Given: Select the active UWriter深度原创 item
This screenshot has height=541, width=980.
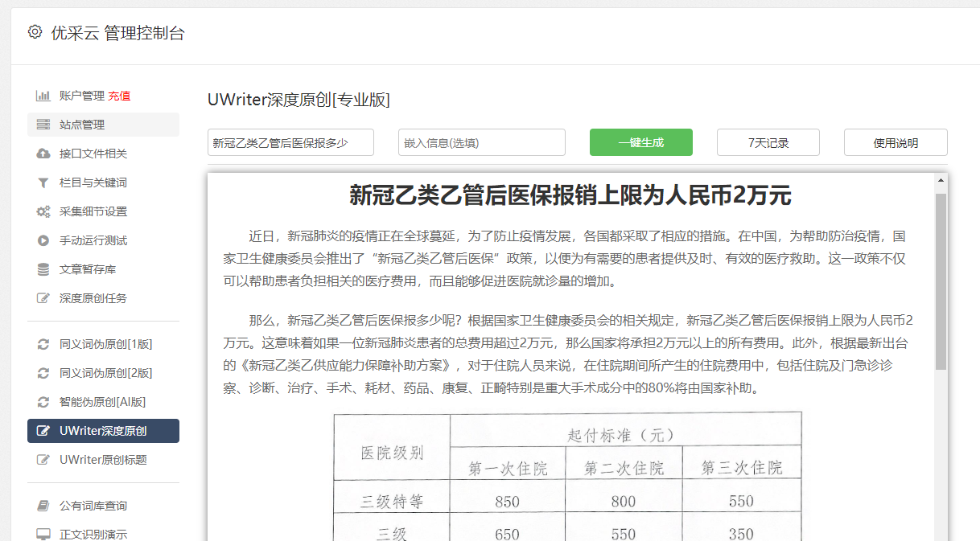Looking at the screenshot, I should (x=103, y=431).
